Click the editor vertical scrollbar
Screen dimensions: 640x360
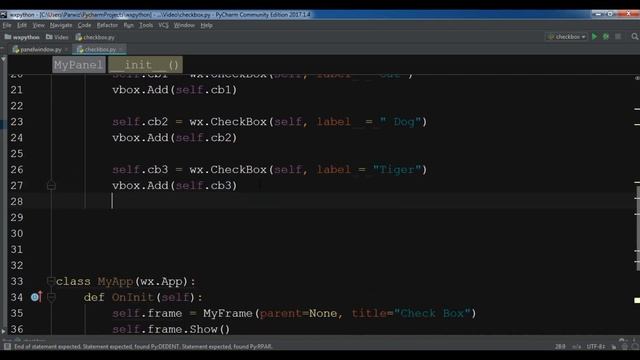(638, 228)
